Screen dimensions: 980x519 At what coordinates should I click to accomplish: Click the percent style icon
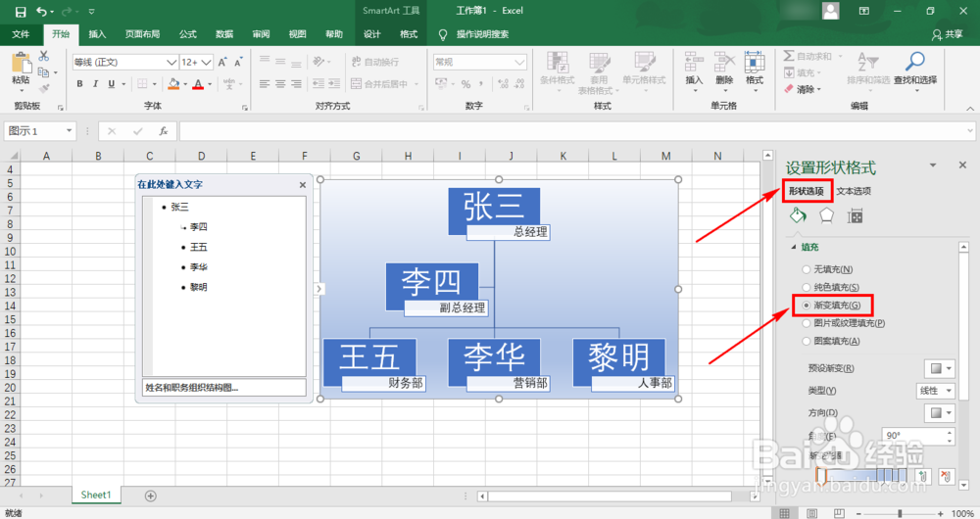pos(465,83)
